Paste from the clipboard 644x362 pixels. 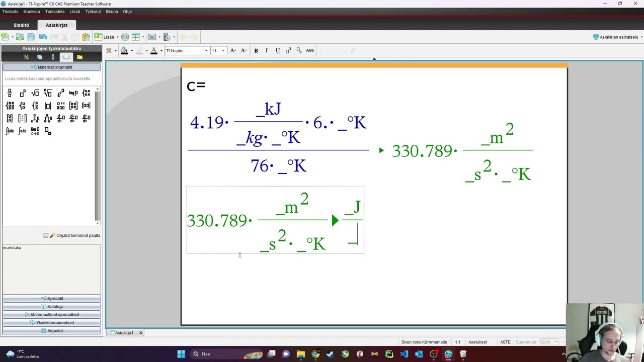[86, 37]
